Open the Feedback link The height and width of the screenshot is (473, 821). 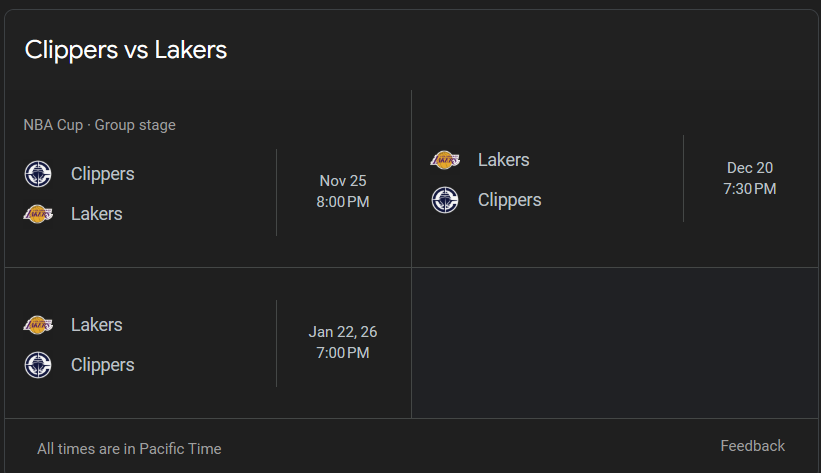[752, 446]
